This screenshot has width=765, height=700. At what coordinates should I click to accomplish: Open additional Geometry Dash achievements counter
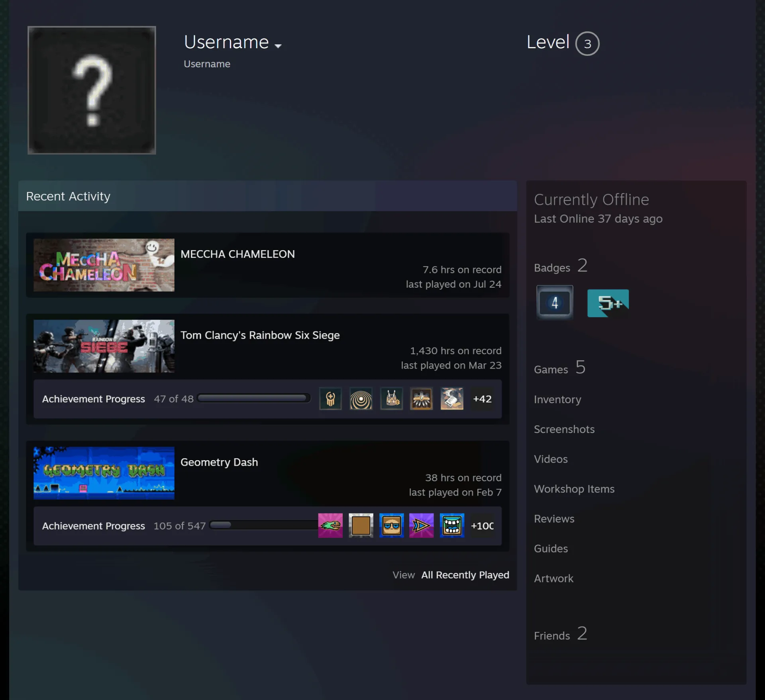pyautogui.click(x=482, y=525)
